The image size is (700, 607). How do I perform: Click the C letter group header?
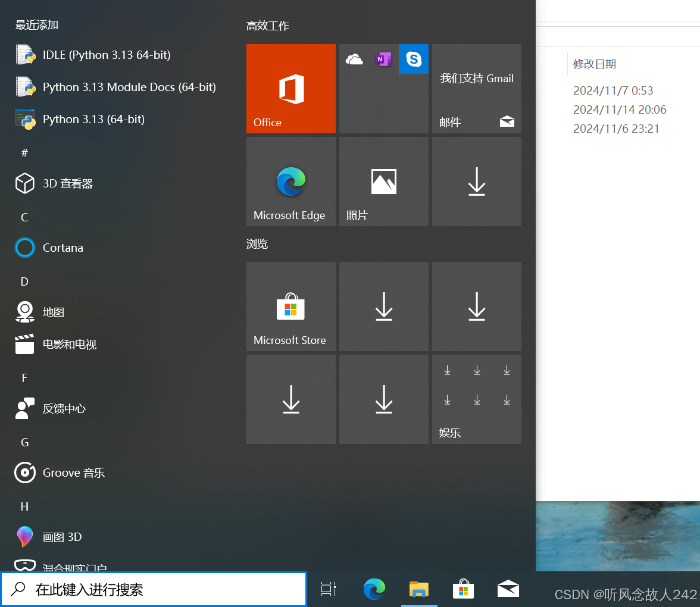click(24, 217)
